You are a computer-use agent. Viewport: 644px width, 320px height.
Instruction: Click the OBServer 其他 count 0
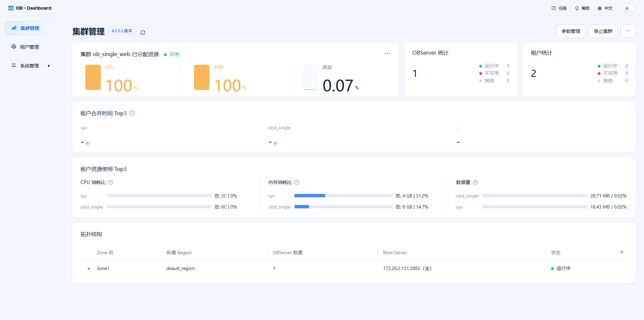pyautogui.click(x=508, y=81)
